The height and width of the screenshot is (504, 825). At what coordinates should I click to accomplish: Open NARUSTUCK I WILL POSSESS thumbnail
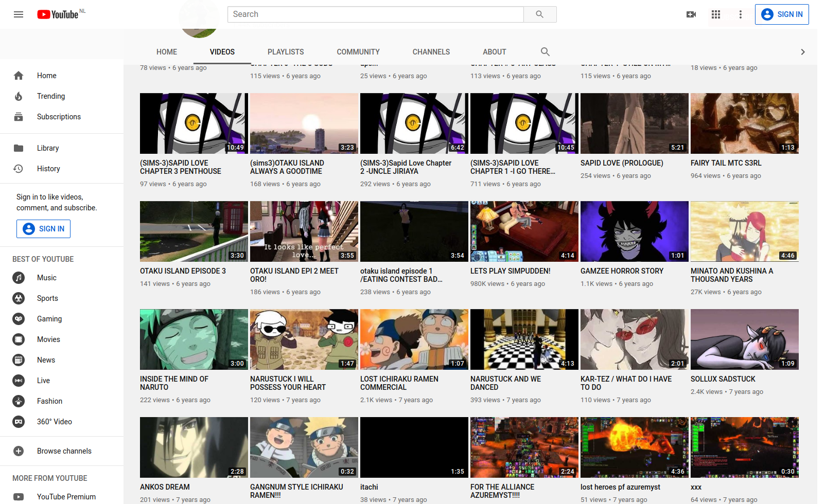point(304,339)
